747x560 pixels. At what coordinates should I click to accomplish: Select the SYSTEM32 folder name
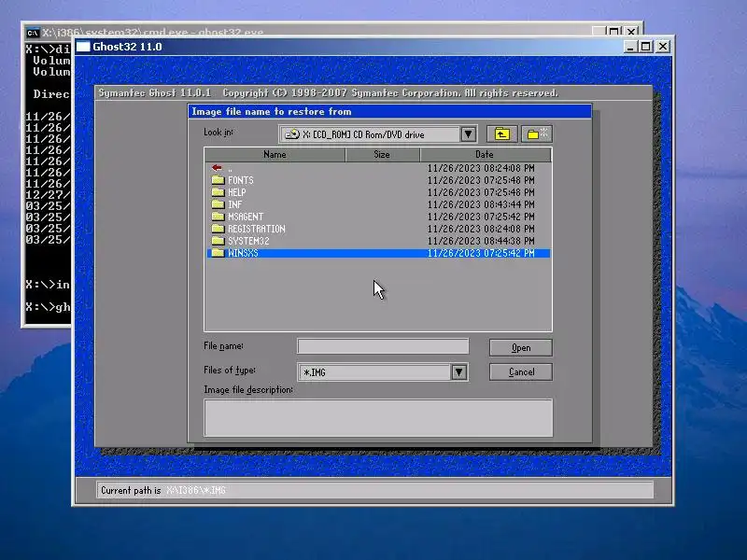coord(248,241)
